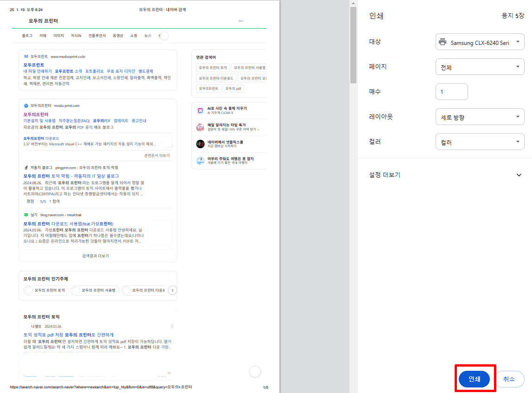Click the 토익 막힘 까돌치의 IT 블로그 link
The width and height of the screenshot is (532, 393).
pyautogui.click(x=71, y=176)
